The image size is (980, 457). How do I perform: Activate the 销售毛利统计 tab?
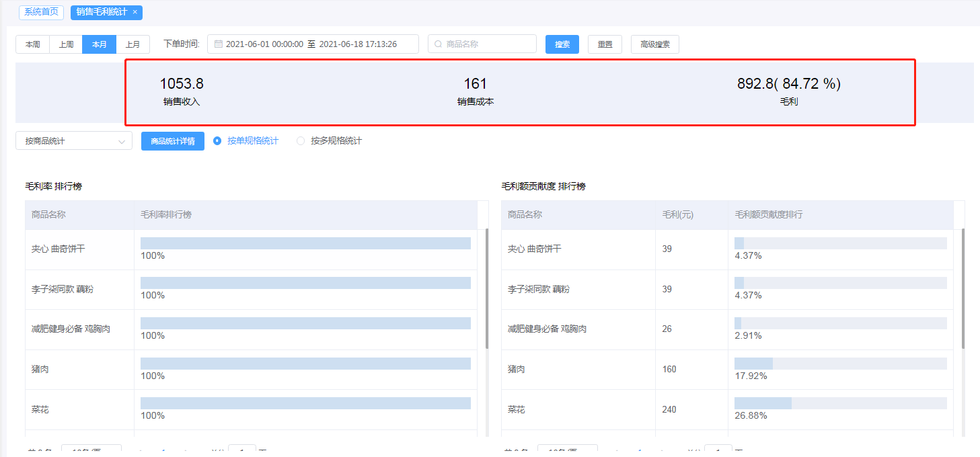pos(102,12)
